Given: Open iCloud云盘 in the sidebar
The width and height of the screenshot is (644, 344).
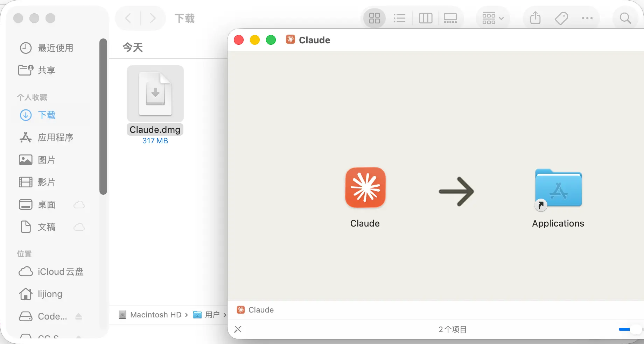Looking at the screenshot, I should click(x=60, y=272).
